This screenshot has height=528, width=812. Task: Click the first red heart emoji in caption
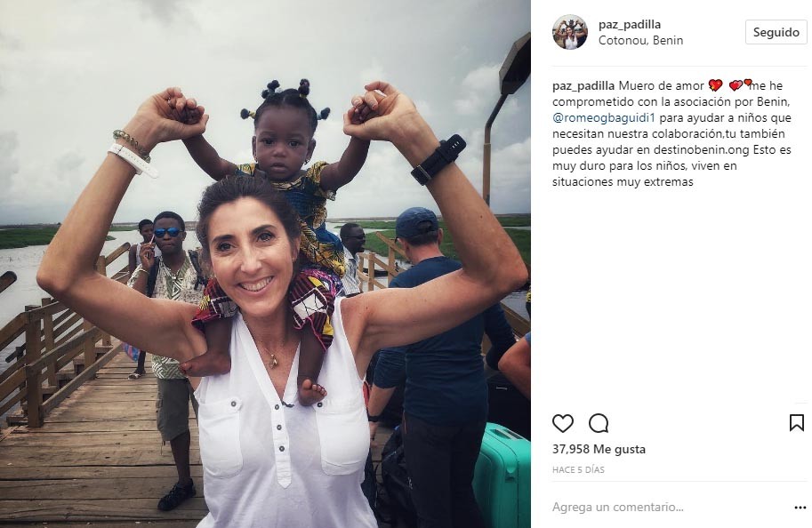(715, 85)
